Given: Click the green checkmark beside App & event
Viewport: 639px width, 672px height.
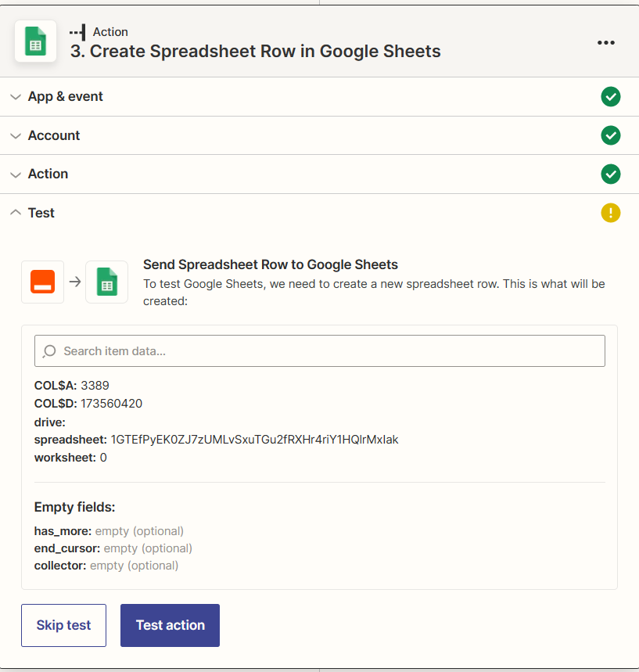Looking at the screenshot, I should point(610,97).
